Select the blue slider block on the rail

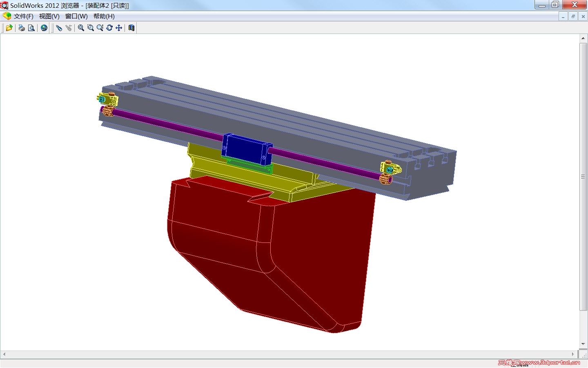pos(246,149)
